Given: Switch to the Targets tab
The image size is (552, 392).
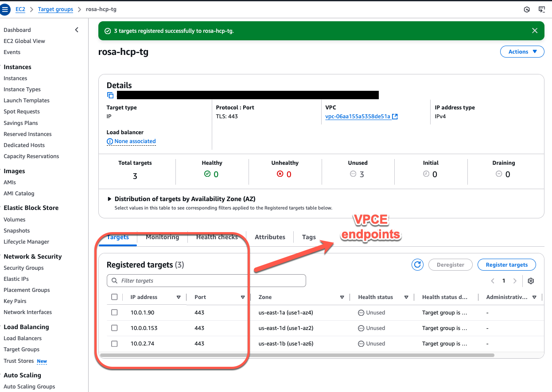Looking at the screenshot, I should 118,237.
